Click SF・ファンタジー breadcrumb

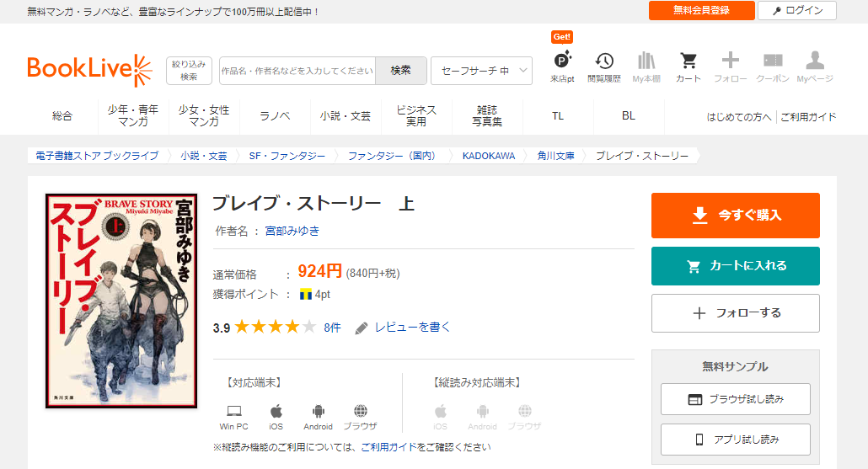287,156
